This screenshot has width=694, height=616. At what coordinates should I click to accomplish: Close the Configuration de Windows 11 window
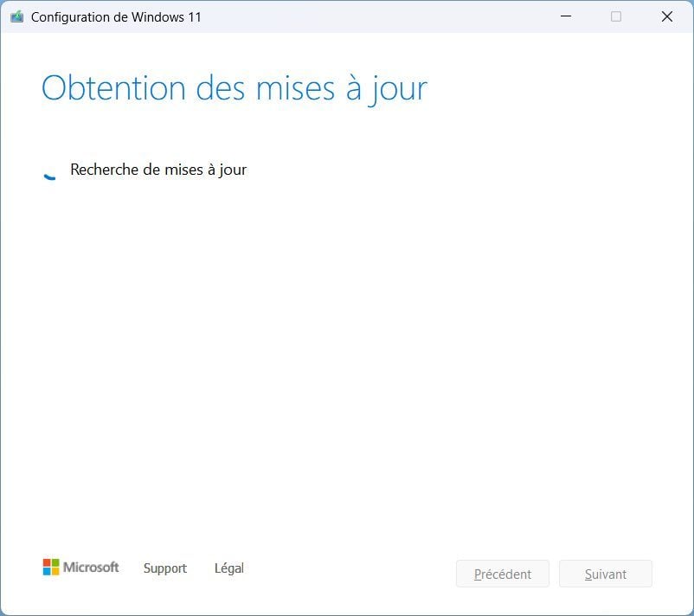point(667,16)
